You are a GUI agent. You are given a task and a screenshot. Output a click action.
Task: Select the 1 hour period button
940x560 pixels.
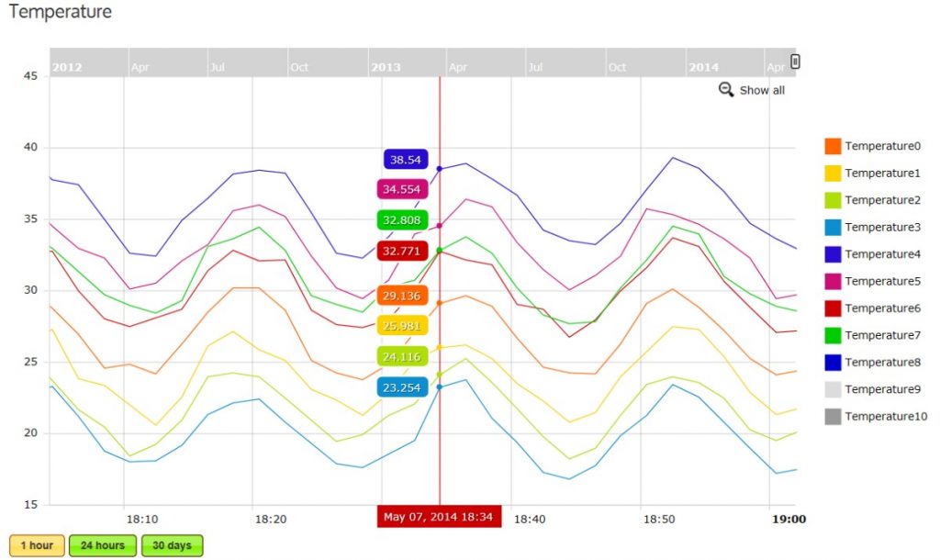[37, 545]
